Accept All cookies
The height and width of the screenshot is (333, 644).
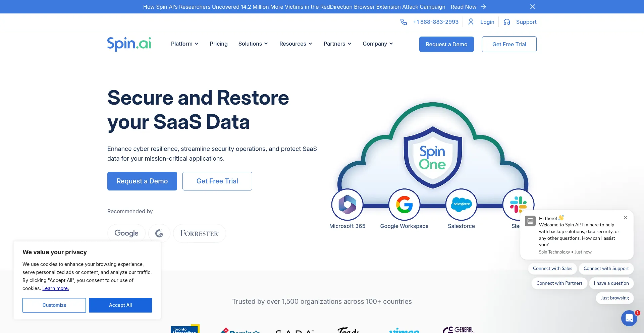point(120,305)
